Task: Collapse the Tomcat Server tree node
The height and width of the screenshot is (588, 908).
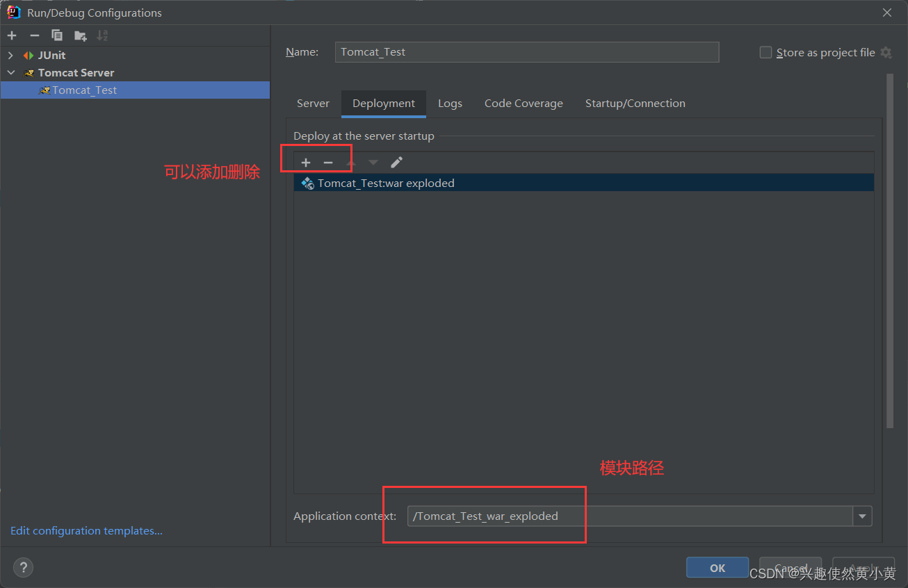Action: pyautogui.click(x=10, y=72)
